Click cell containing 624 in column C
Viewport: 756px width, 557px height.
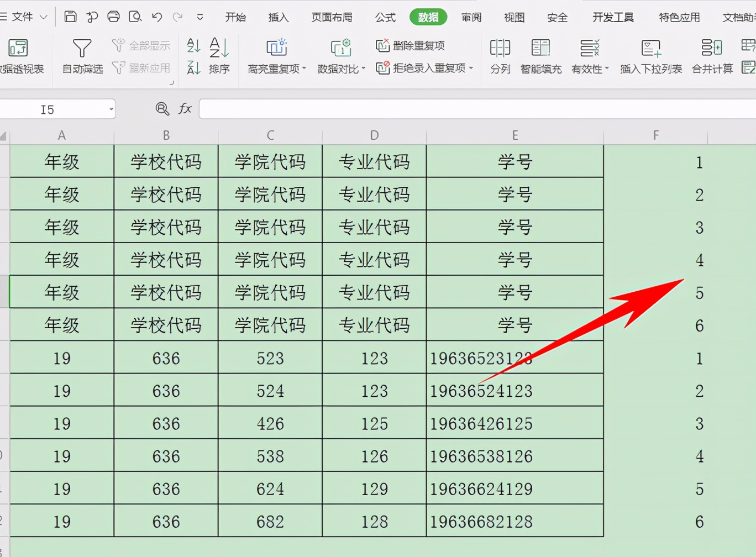click(270, 488)
